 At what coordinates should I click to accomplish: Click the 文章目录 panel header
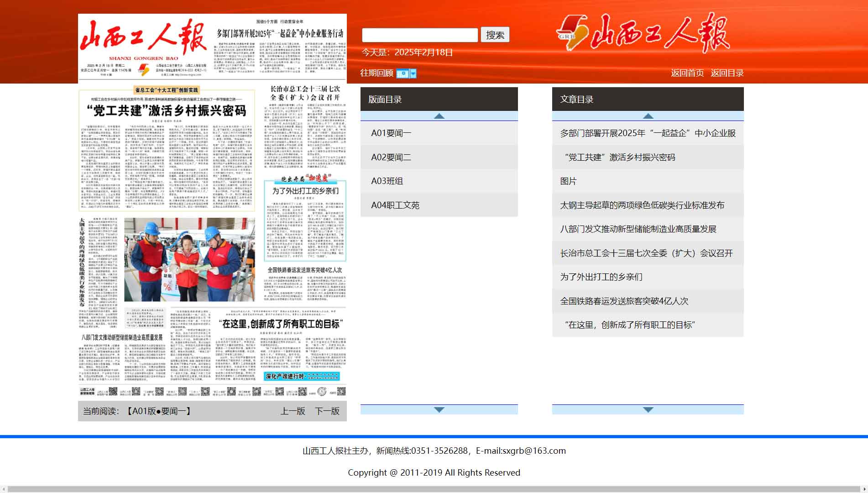(x=648, y=99)
